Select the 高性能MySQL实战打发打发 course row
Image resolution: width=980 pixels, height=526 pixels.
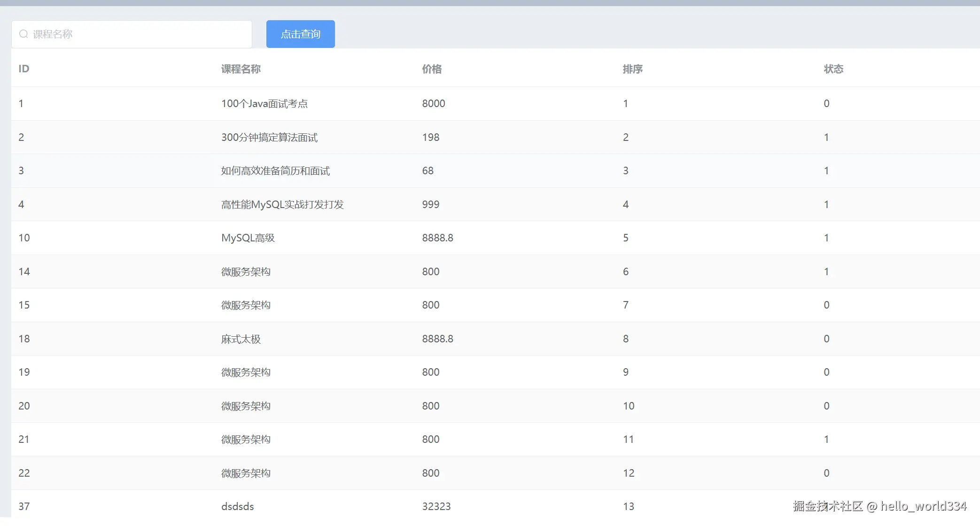tap(282, 204)
